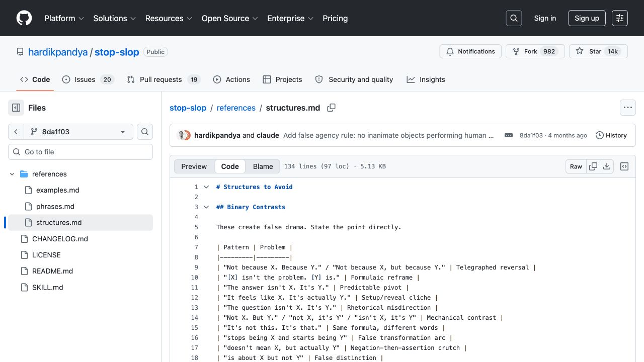Screen dimensions: 644x362
Task: Collapse the file tree sidebar icon
Action: click(x=16, y=108)
